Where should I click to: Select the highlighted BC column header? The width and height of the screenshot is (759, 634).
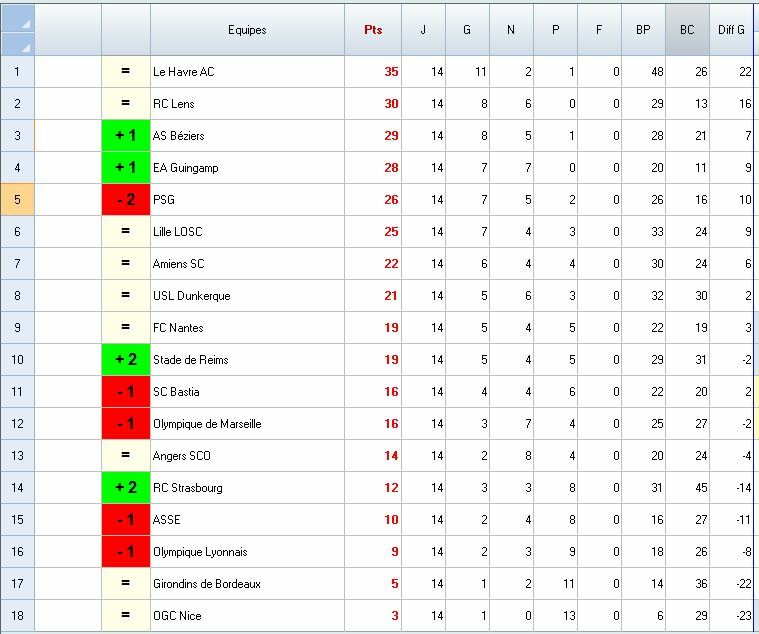pyautogui.click(x=687, y=30)
